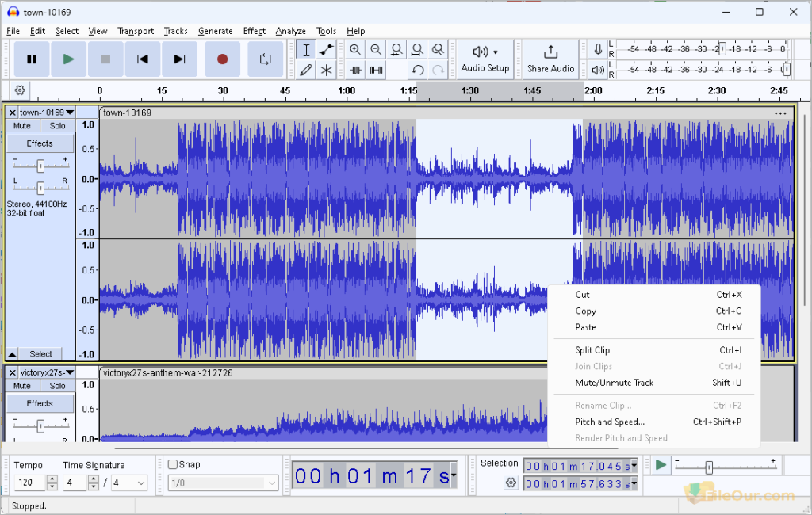Open the Time Signature denominator dropdown

(129, 482)
